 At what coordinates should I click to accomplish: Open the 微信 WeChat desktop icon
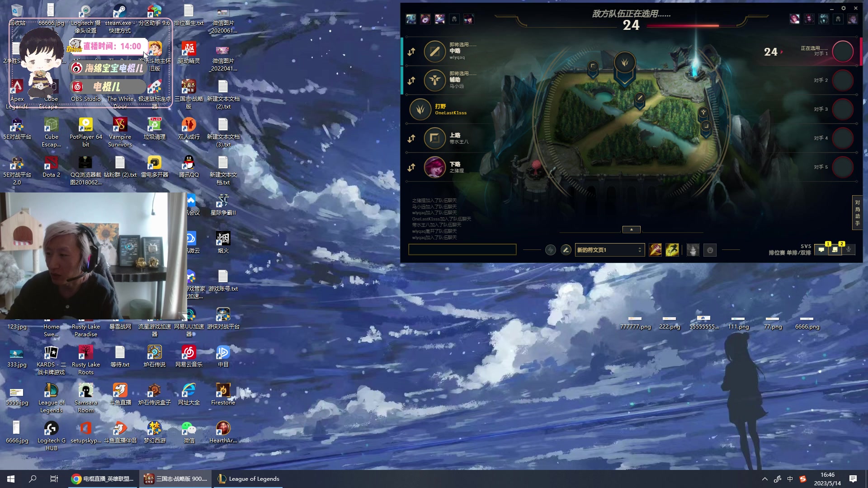[189, 432]
